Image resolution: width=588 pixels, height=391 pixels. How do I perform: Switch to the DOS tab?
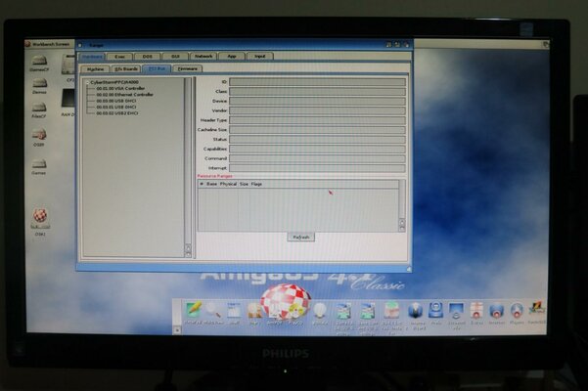coord(148,57)
